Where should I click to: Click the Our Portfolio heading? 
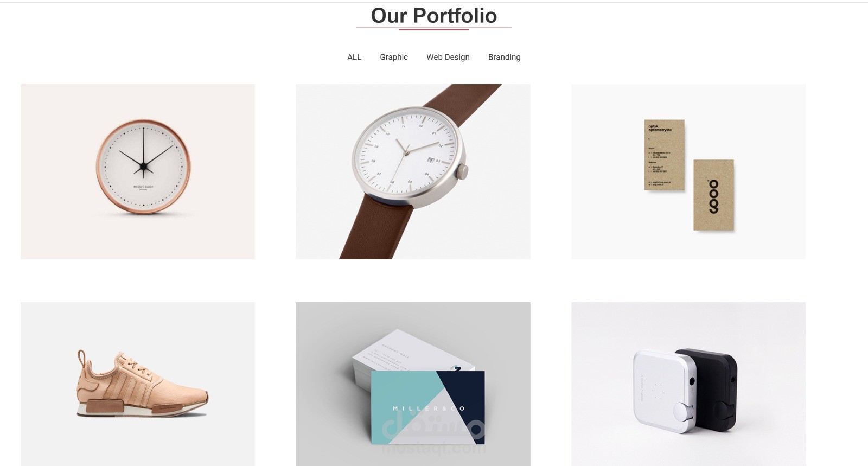(x=434, y=16)
